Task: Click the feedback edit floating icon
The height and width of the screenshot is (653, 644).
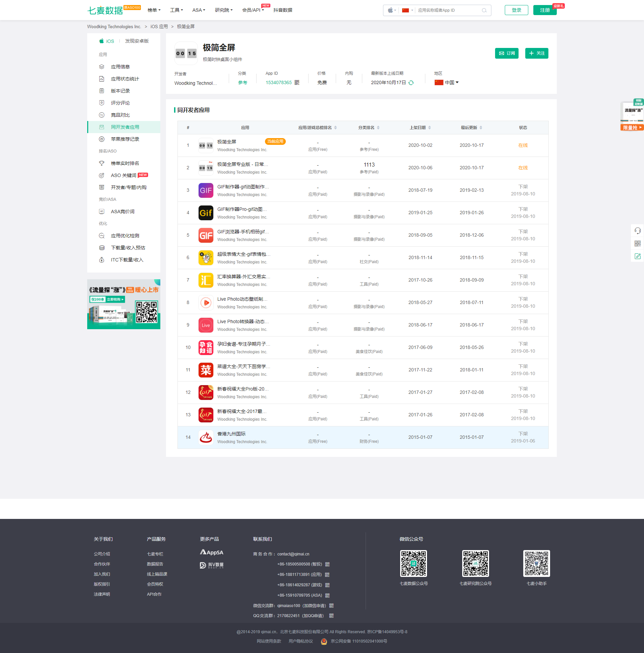Action: [x=637, y=256]
